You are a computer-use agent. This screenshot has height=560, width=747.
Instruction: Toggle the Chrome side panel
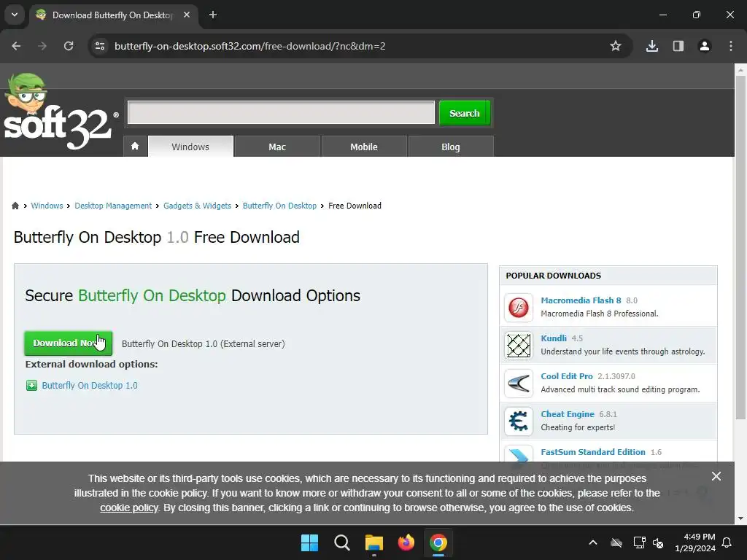click(x=678, y=46)
